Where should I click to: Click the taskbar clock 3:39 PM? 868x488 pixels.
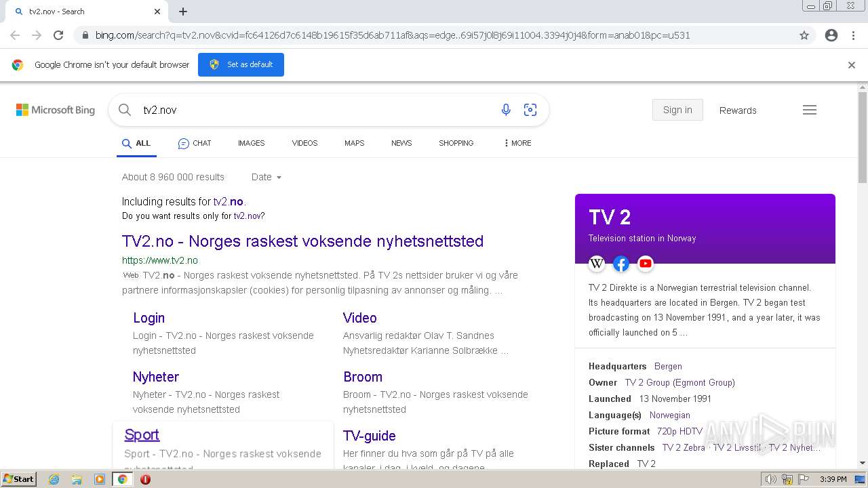(x=833, y=479)
